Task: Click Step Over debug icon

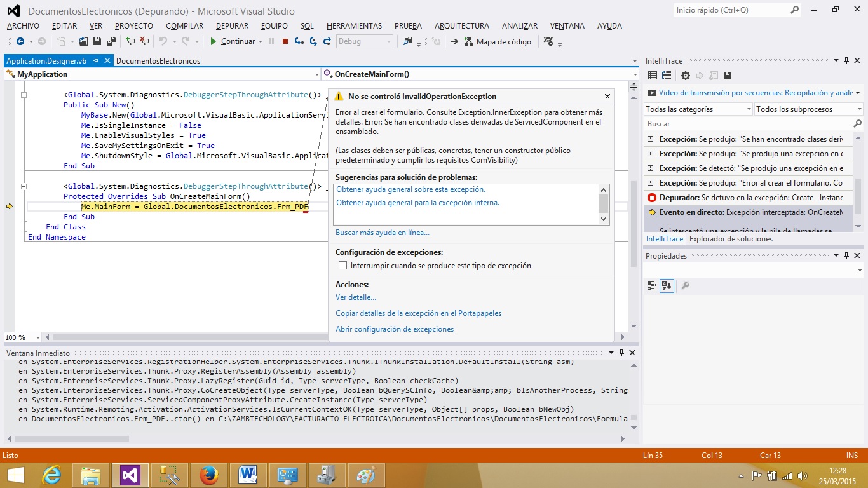Action: click(x=313, y=41)
